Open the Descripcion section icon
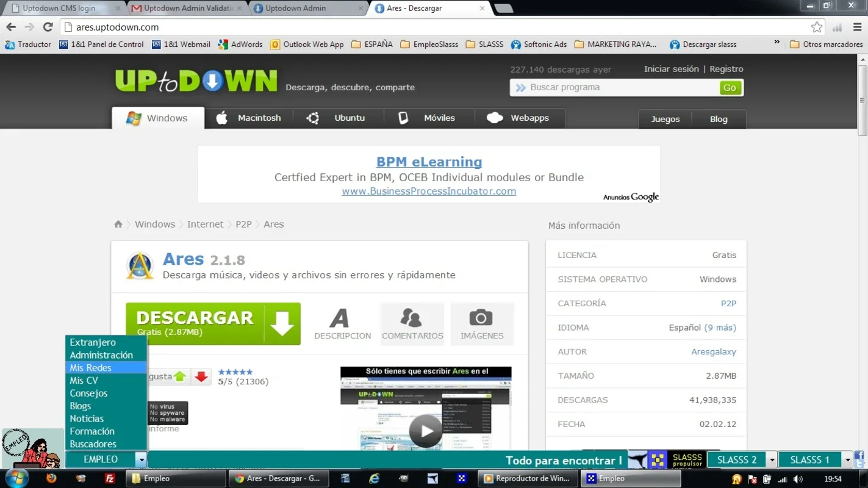Image resolution: width=868 pixels, height=488 pixels. 342,324
